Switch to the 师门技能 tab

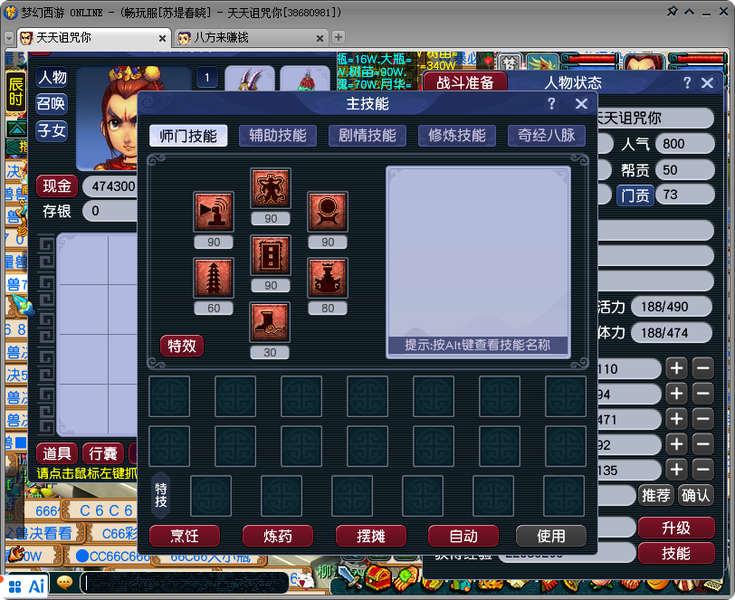188,136
